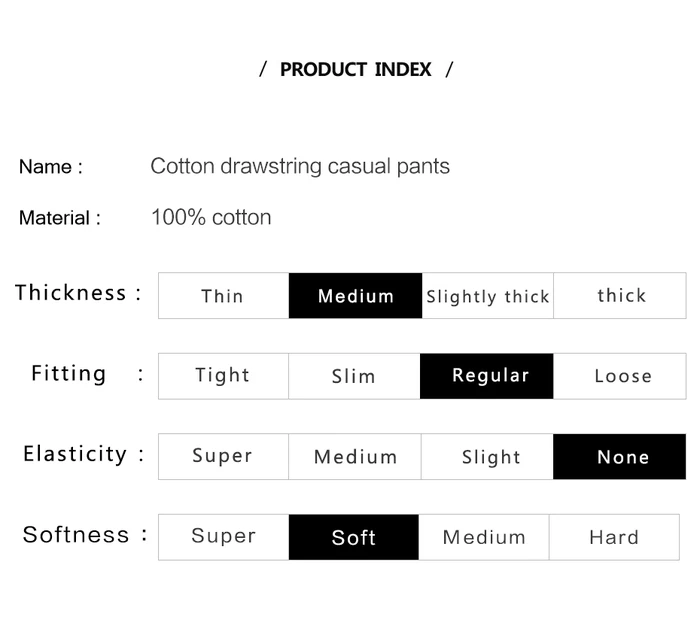Choose the Soft softness option
The height and width of the screenshot is (644, 700).
[x=354, y=537]
